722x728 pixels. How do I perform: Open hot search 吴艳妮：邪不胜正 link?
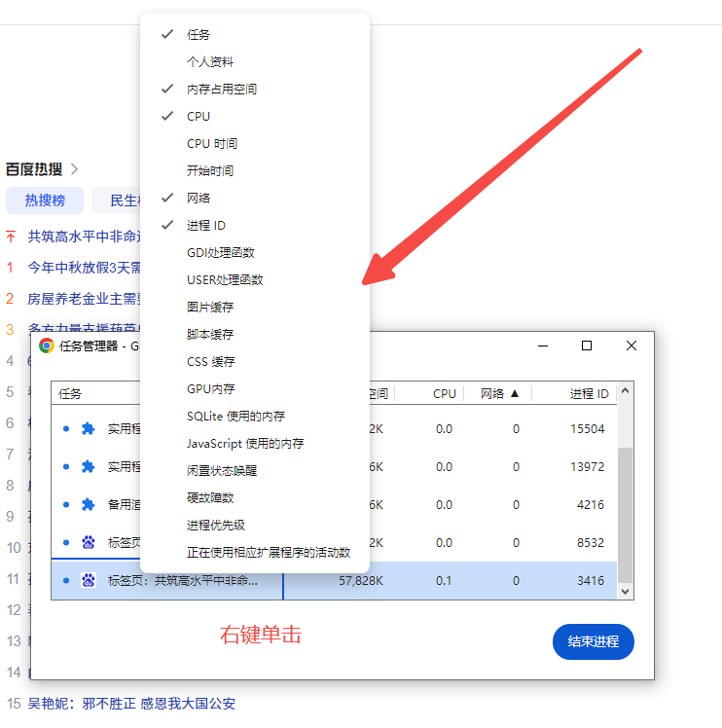point(131,704)
